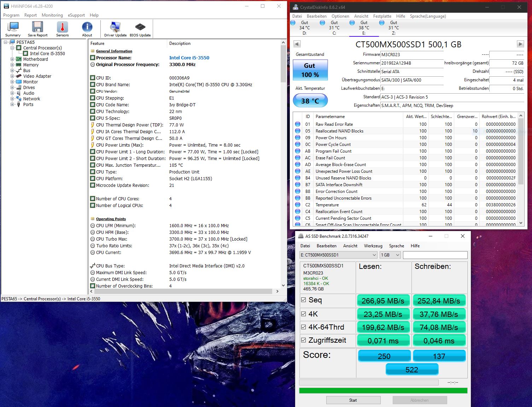Image resolution: width=532 pixels, height=407 pixels.
Task: Disable the 4K-64Thrd benchmark test
Action: (304, 326)
